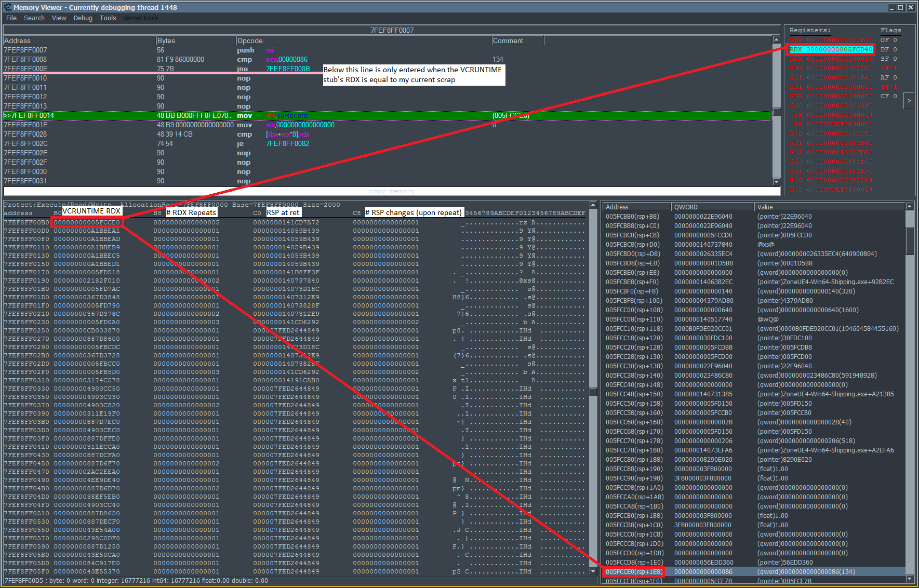Screen dimensions: 919x588
Task: Select row 005FCCE0(rsp+1E8) in QWORD table
Action: pos(633,571)
